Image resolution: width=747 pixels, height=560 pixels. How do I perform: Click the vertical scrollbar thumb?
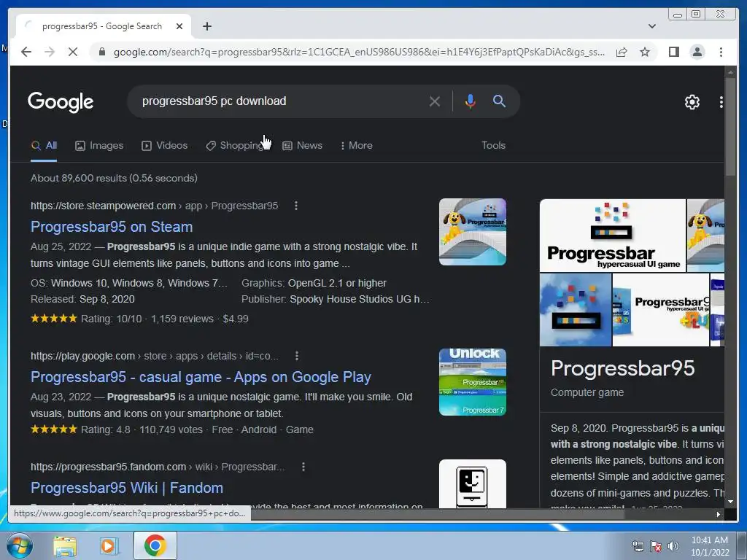[x=730, y=128]
